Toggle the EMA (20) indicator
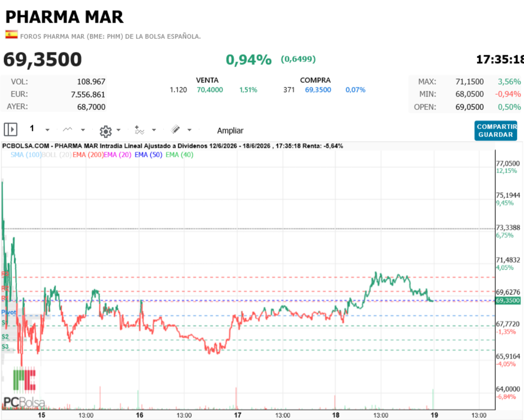The image size is (524, 420). click(x=118, y=155)
